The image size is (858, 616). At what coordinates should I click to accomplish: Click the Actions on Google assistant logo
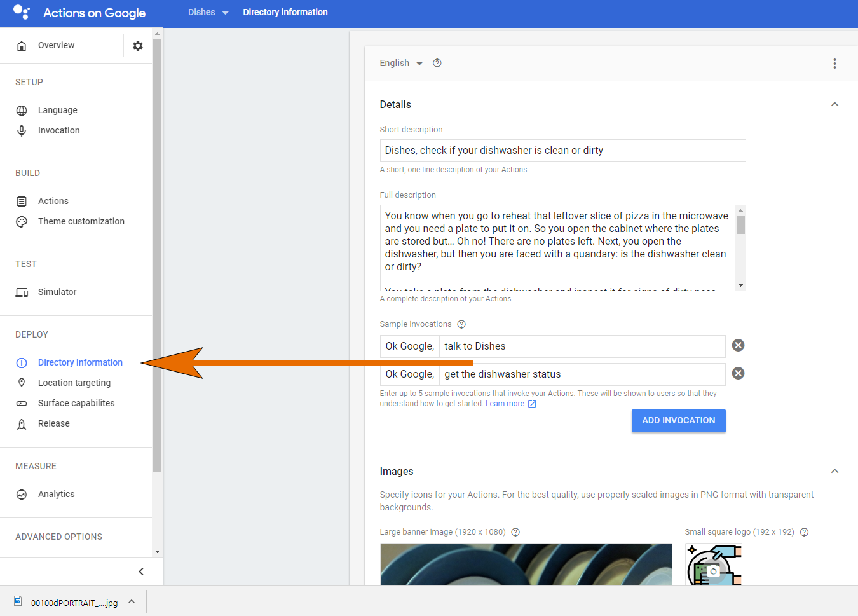point(21,12)
